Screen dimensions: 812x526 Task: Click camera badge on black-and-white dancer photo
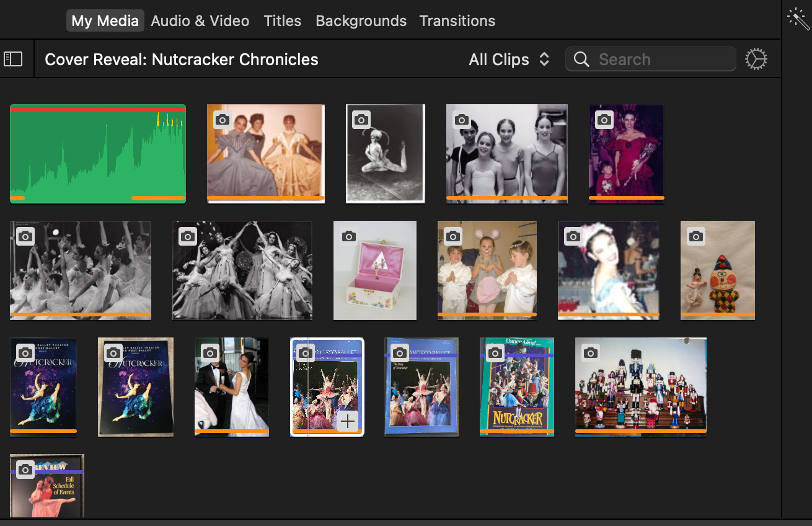click(361, 120)
